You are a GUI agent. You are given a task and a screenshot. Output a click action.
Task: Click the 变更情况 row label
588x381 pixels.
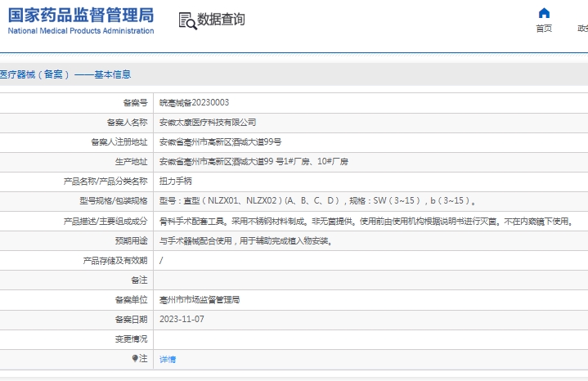pyautogui.click(x=131, y=339)
